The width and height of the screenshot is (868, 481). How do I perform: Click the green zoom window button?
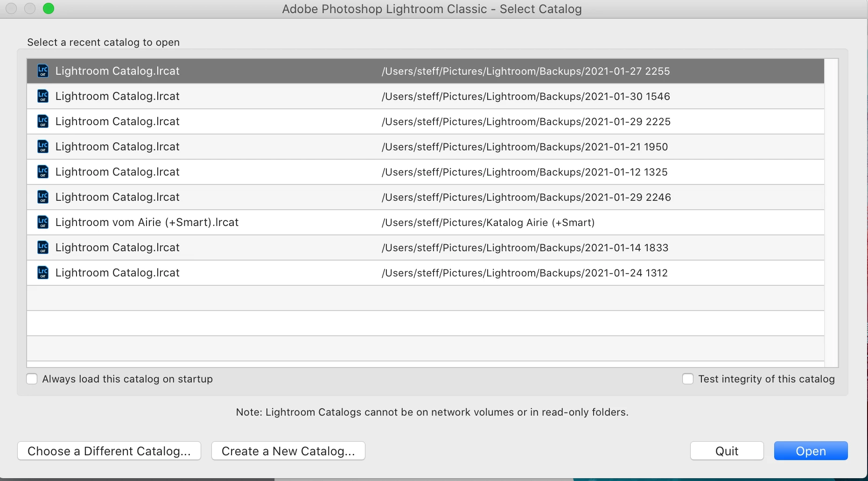[x=49, y=8]
